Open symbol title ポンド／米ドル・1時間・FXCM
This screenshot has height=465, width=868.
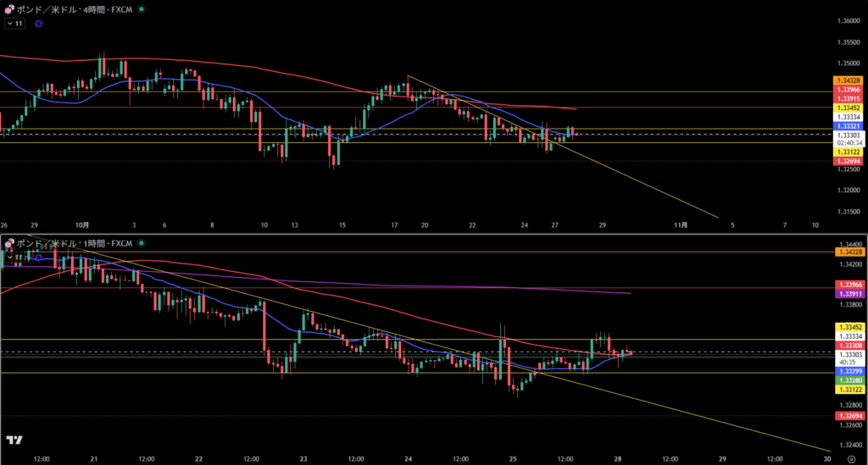pos(75,243)
